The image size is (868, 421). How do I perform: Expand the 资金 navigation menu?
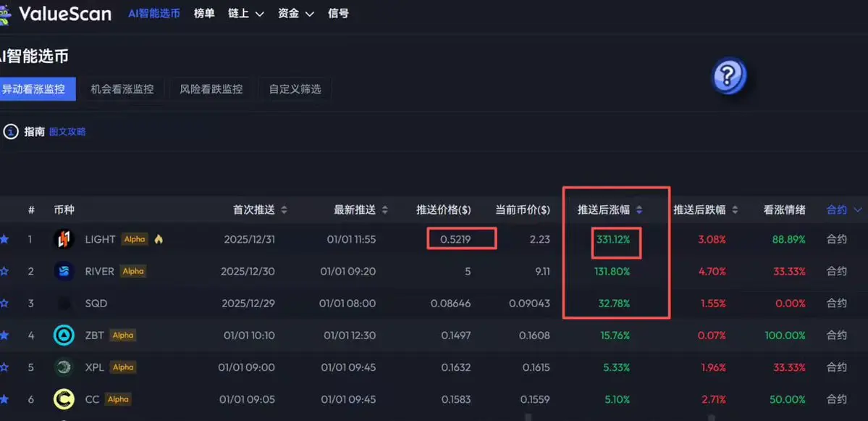click(x=295, y=13)
